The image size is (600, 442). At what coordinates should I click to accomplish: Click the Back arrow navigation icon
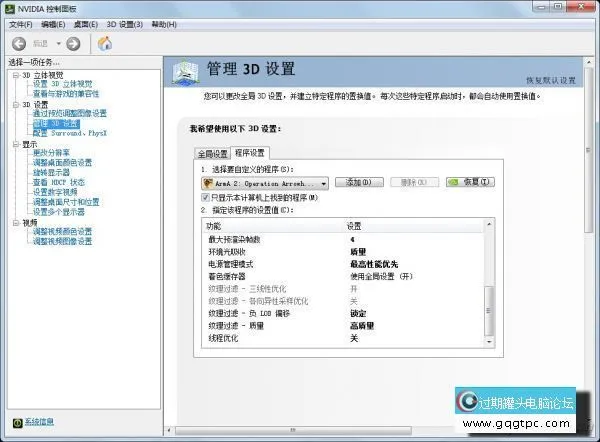coord(19,44)
